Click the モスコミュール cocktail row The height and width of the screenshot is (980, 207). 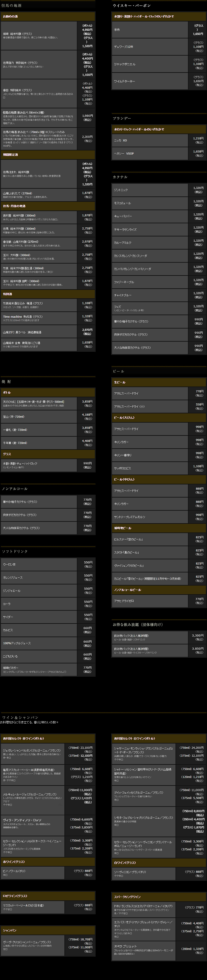(x=159, y=203)
